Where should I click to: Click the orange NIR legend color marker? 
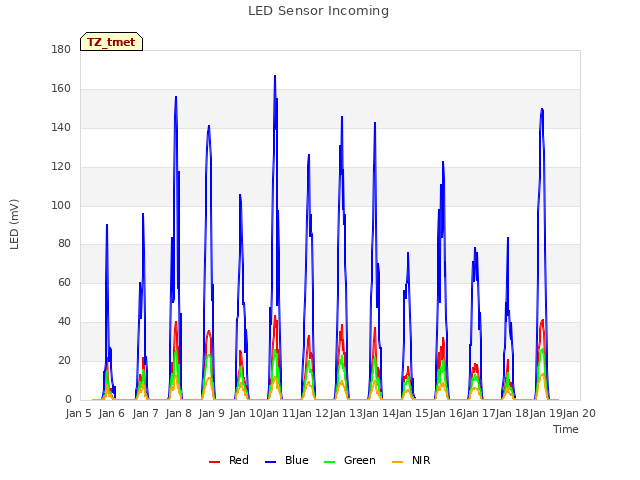point(397,462)
